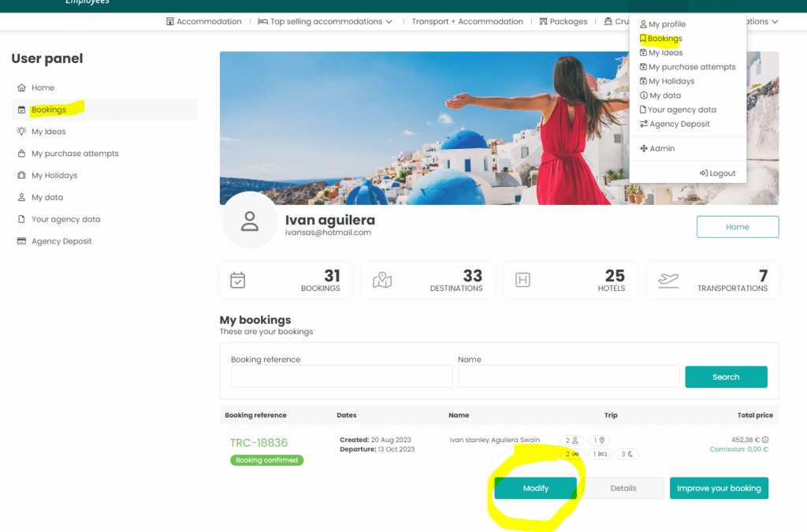Click the Home icon in User panel sidebar
807x532 pixels.
click(21, 87)
